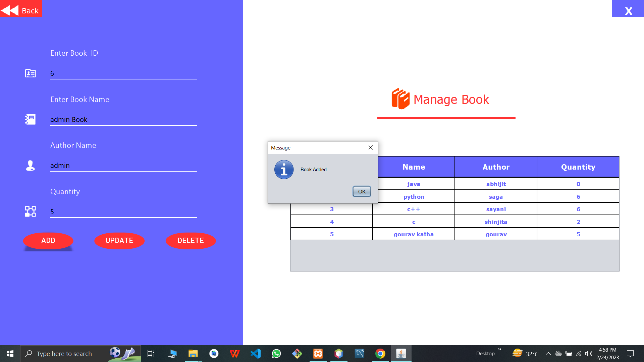Show hidden system tray icons chevron
This screenshot has width=644, height=362.
(x=548, y=354)
